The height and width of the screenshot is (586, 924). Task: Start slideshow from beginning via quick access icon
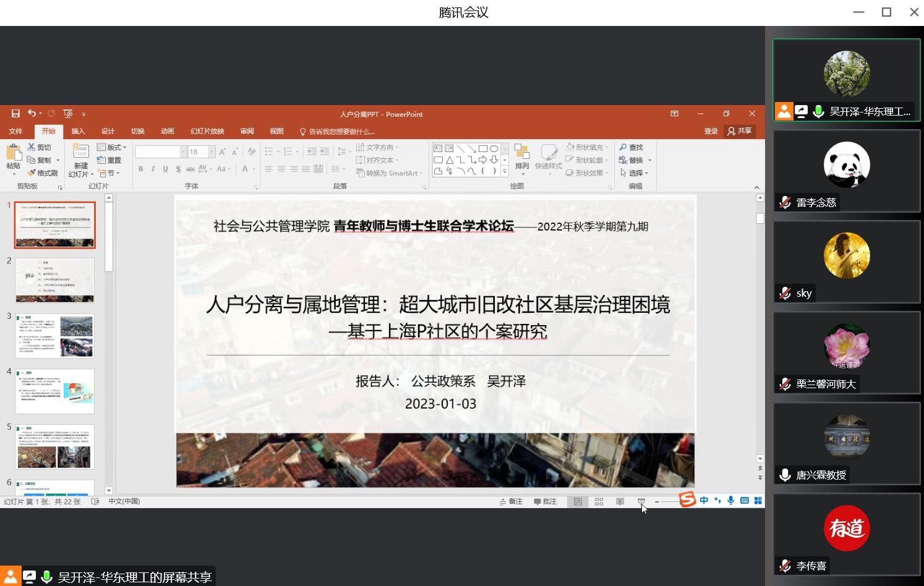click(68, 114)
